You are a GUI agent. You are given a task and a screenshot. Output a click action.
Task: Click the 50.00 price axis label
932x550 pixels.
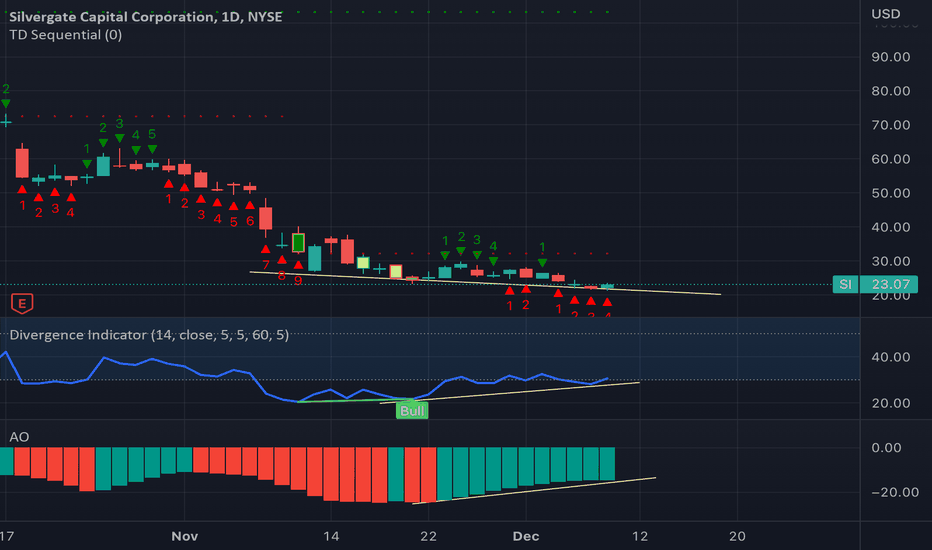pyautogui.click(x=890, y=193)
